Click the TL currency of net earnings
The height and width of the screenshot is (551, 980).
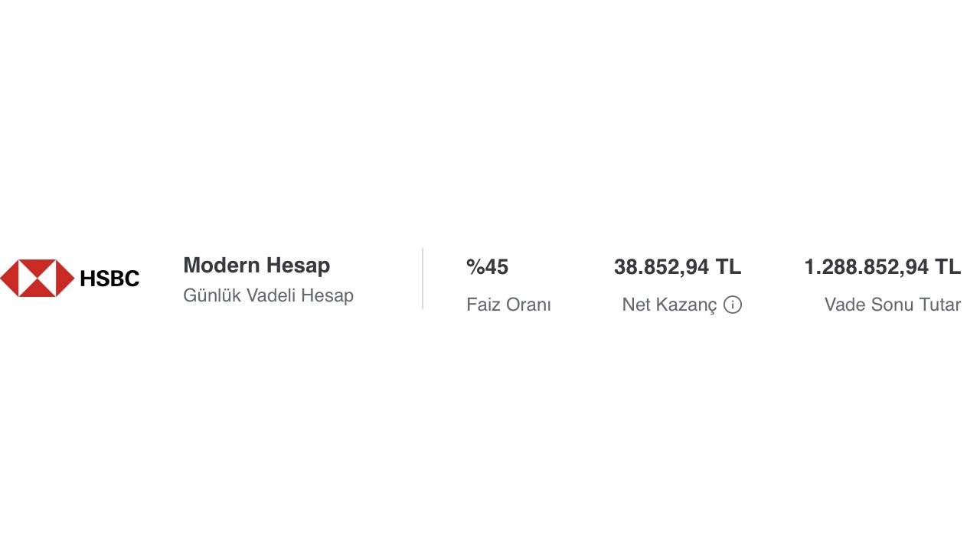(728, 267)
